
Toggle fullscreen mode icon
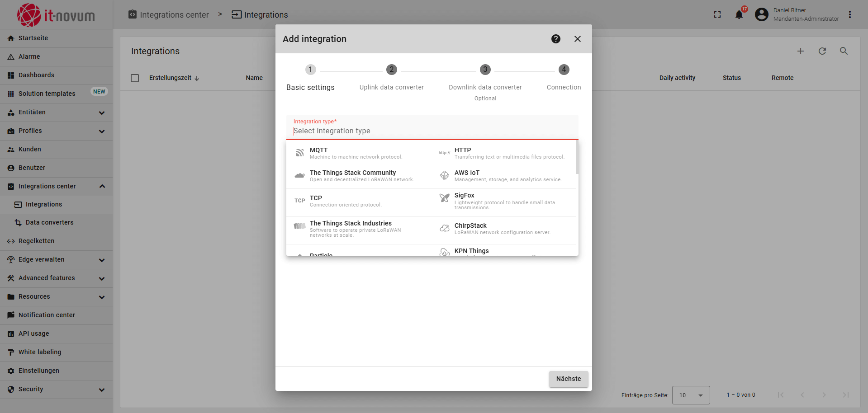[x=717, y=14]
